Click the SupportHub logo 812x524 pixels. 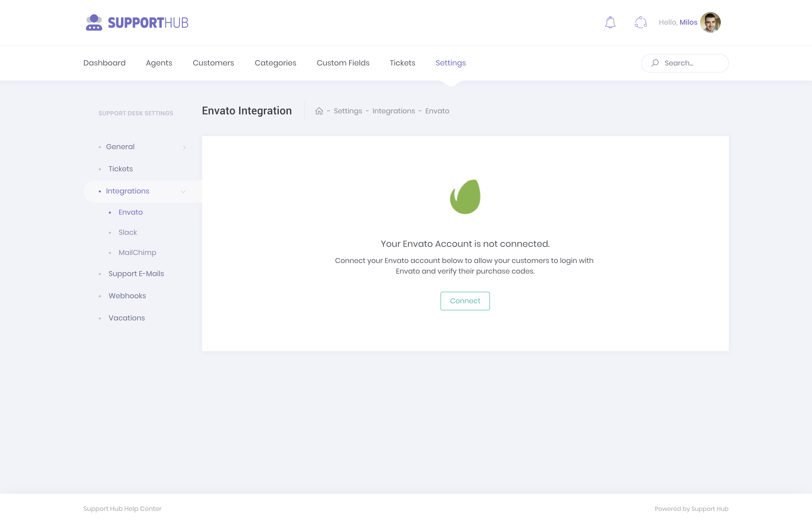tap(137, 22)
